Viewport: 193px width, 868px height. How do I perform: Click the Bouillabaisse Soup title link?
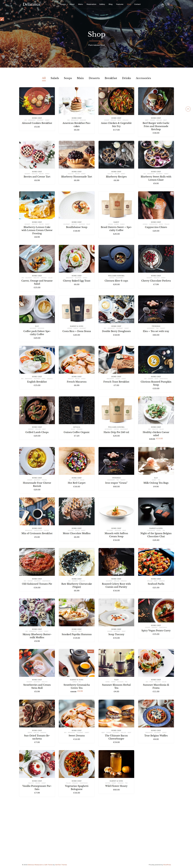point(77,227)
